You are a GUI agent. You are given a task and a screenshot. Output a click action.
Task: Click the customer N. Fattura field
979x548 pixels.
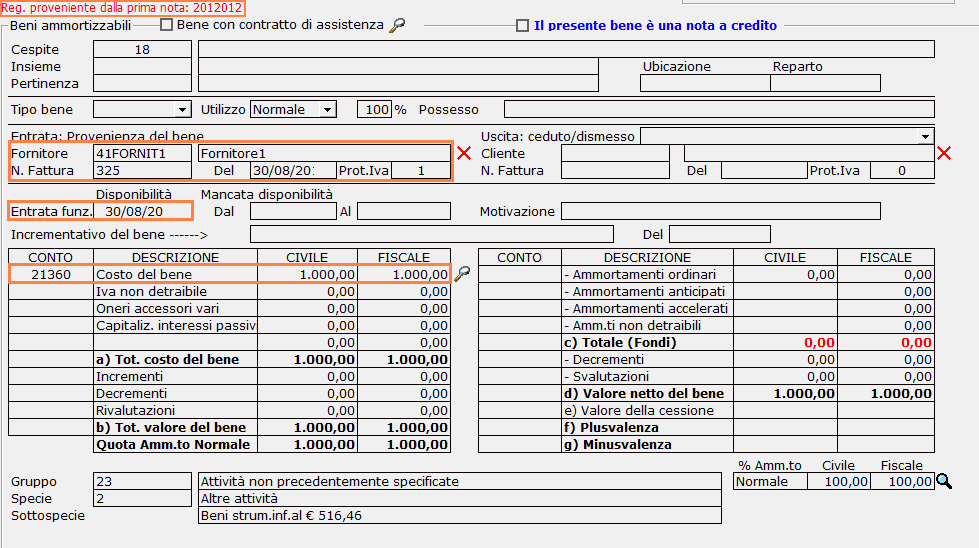(x=615, y=170)
